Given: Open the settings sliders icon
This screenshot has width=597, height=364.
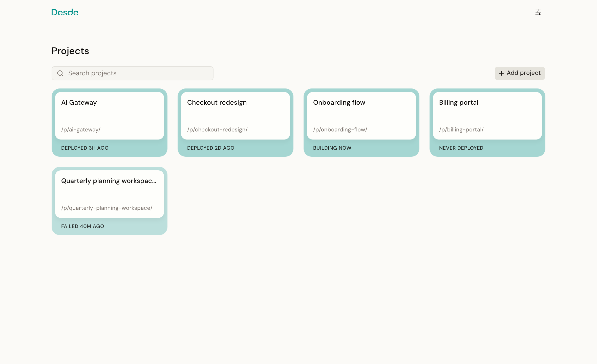Looking at the screenshot, I should point(538,12).
